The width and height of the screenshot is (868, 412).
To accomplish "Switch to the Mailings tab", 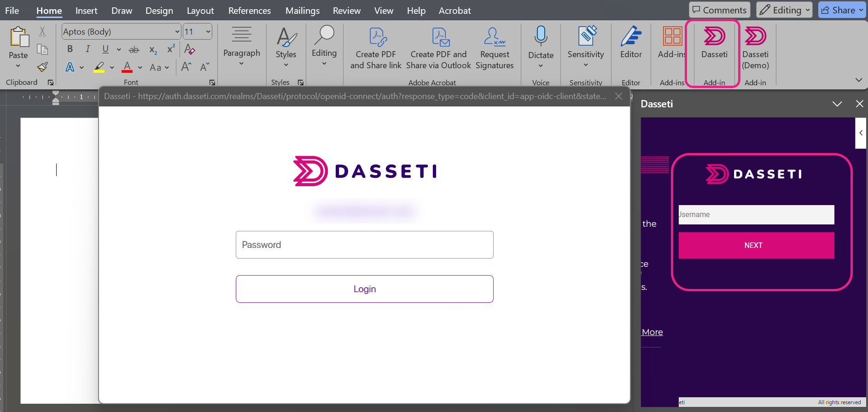I will coord(303,11).
